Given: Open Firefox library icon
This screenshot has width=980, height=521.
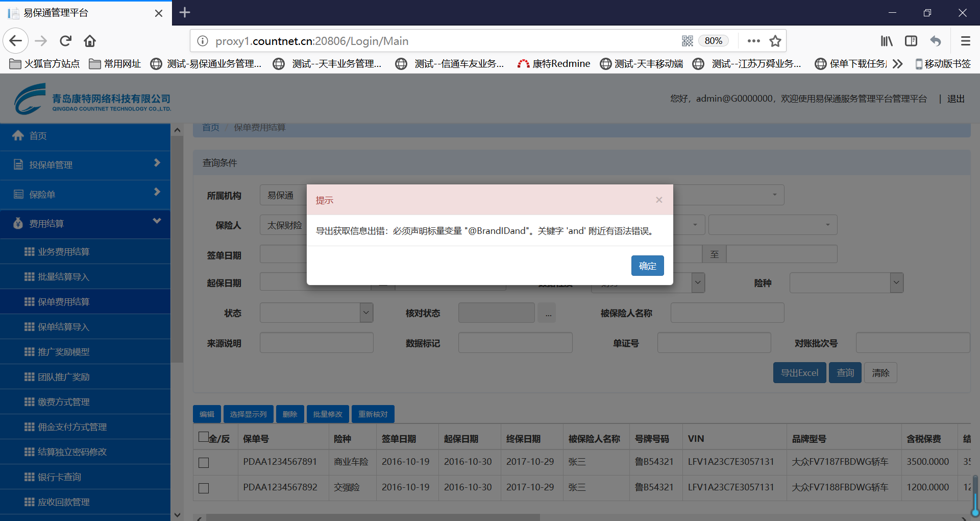Looking at the screenshot, I should point(887,41).
